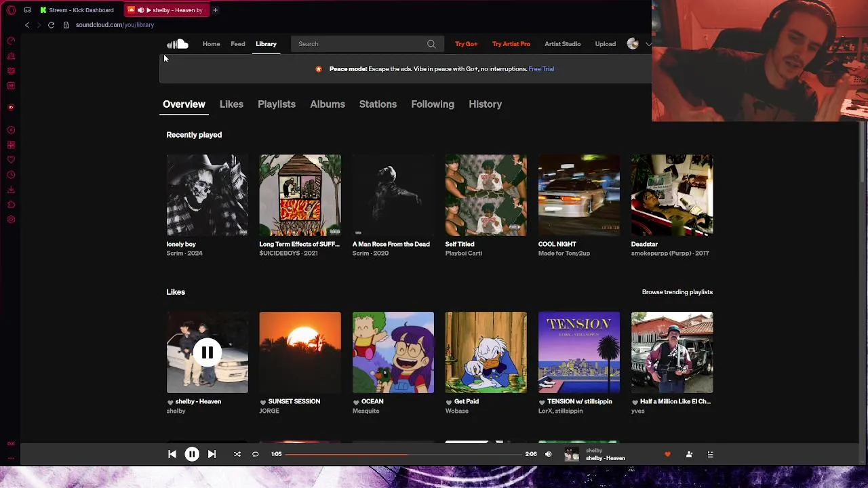
Task: Open the Deadstar album cover
Action: coord(671,195)
